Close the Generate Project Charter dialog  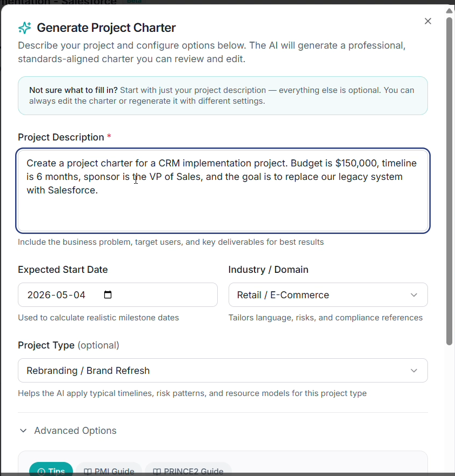(x=428, y=21)
